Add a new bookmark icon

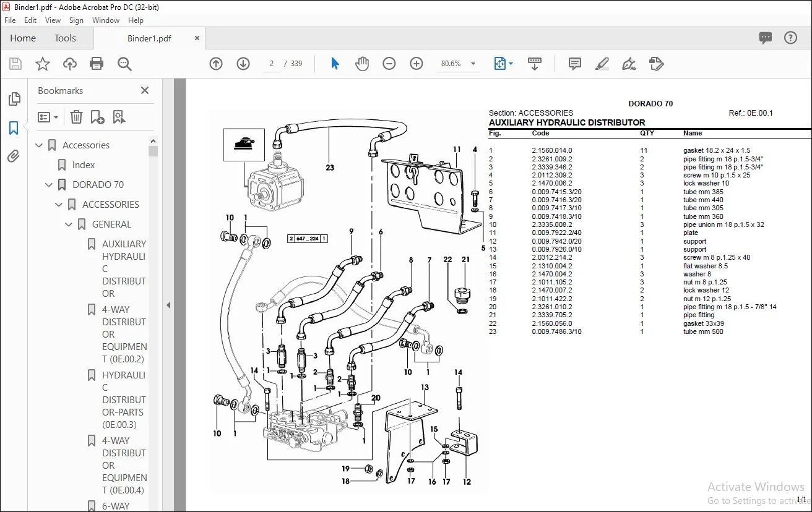(x=98, y=117)
